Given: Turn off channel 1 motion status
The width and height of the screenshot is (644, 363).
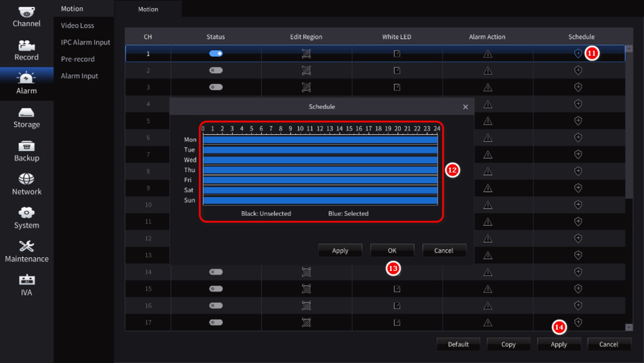Looking at the screenshot, I should [216, 54].
